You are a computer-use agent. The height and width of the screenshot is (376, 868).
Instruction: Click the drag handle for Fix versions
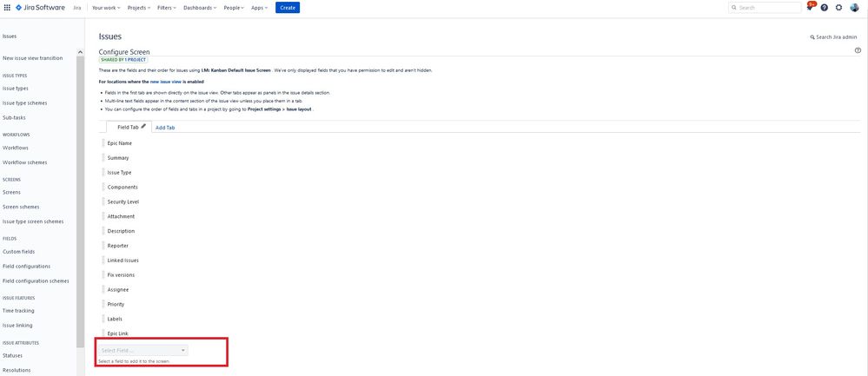click(x=103, y=274)
